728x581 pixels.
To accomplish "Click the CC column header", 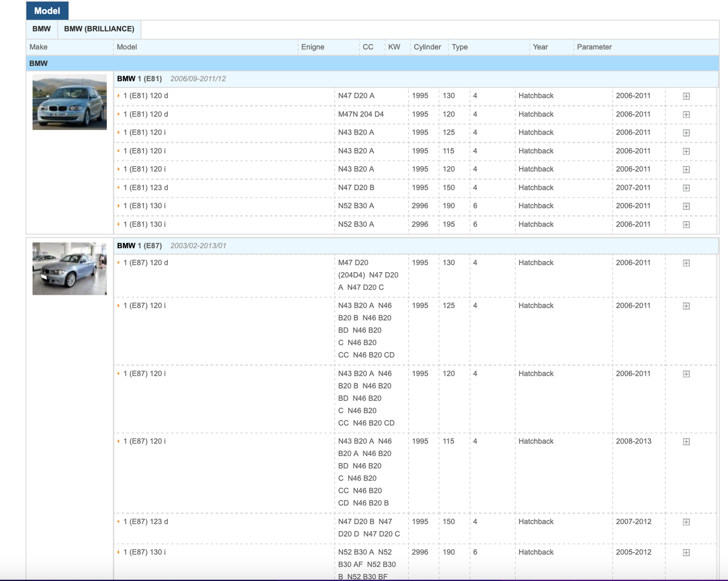I will 368,47.
